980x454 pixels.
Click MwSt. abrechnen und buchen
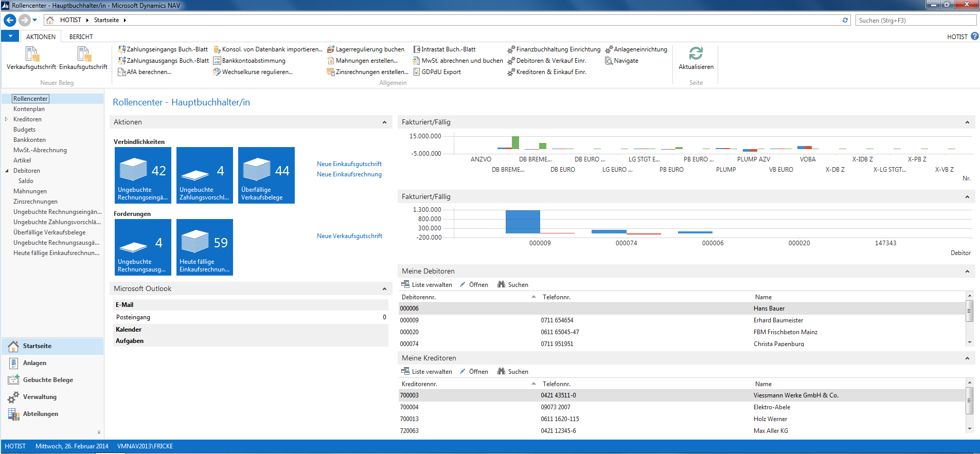pos(458,61)
